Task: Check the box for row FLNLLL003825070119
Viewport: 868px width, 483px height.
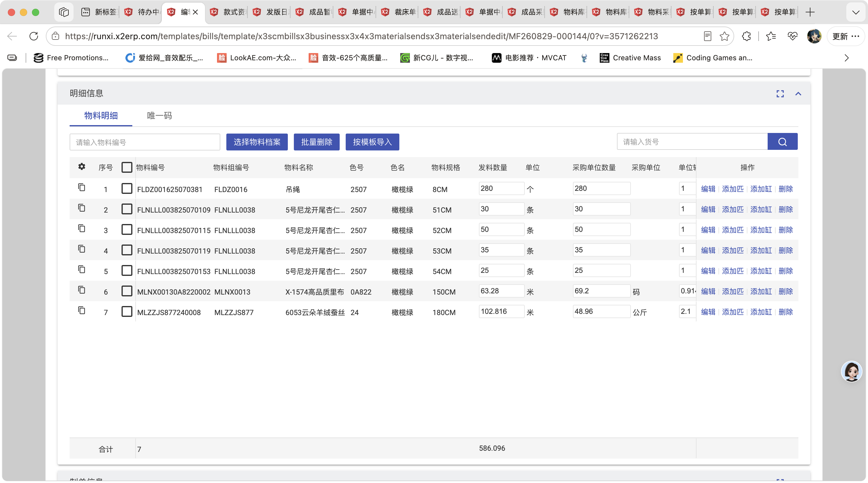Action: coord(127,250)
